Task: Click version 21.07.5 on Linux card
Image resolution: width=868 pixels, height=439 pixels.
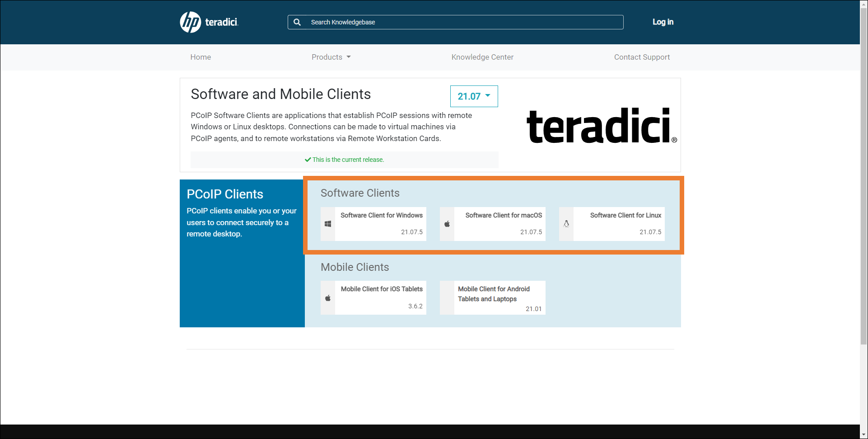Action: [x=650, y=232]
